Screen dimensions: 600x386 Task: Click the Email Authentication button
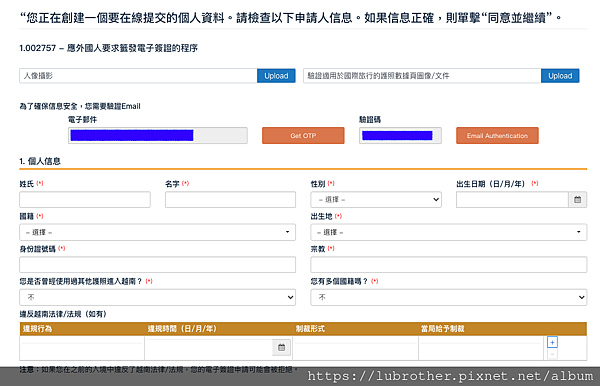pyautogui.click(x=497, y=135)
